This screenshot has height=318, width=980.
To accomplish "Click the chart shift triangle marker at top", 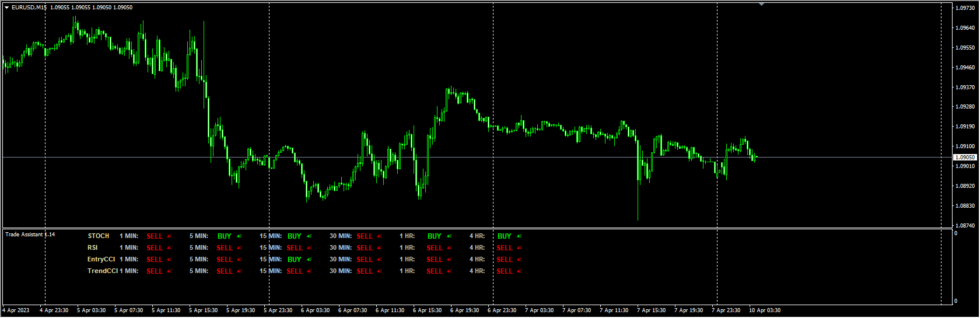I will 761,5.
